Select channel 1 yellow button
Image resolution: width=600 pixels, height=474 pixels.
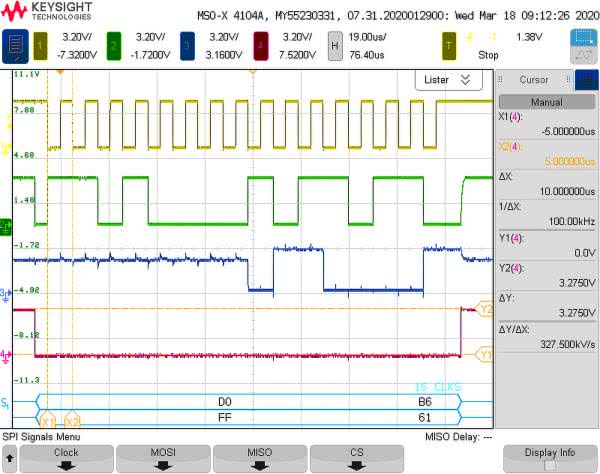pos(42,44)
